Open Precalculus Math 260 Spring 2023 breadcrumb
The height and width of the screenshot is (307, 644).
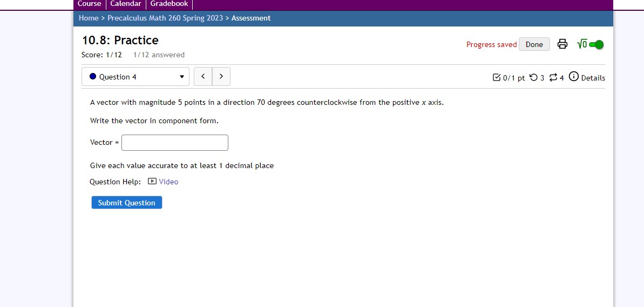[165, 18]
